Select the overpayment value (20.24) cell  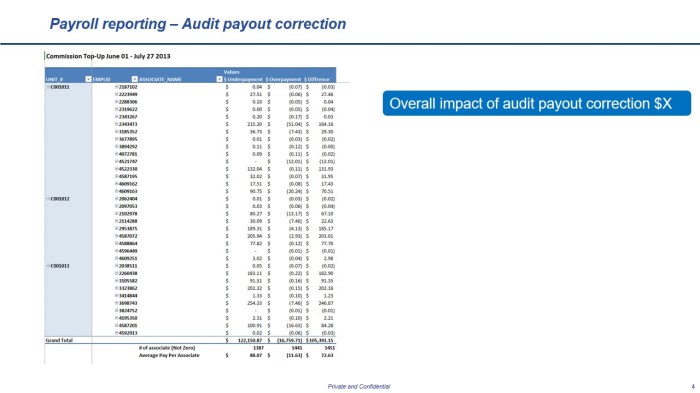pos(295,191)
